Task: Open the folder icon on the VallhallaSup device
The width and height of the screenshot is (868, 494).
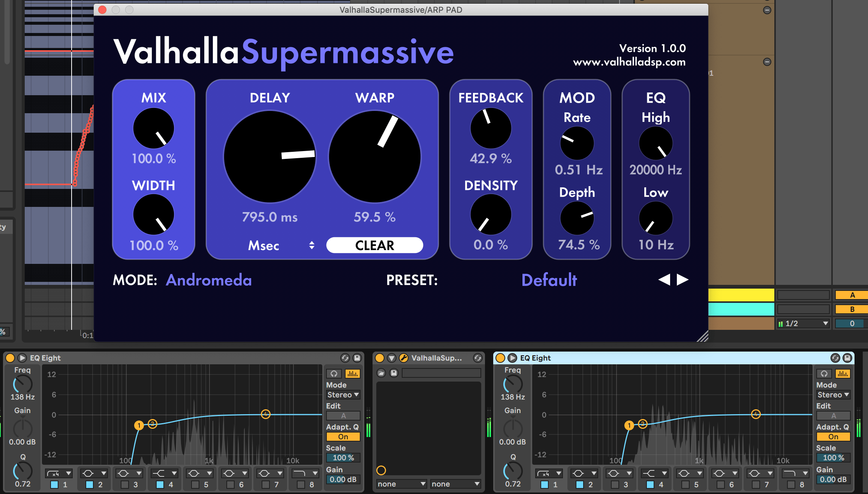Action: pyautogui.click(x=381, y=373)
